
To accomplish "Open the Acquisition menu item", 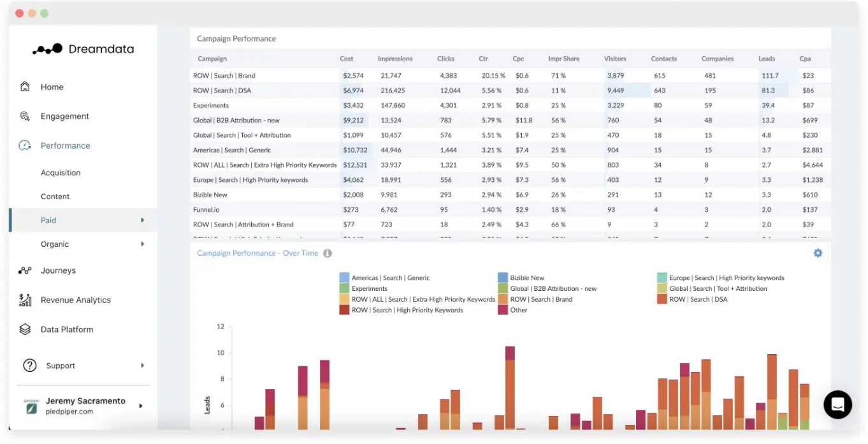I will click(x=61, y=173).
